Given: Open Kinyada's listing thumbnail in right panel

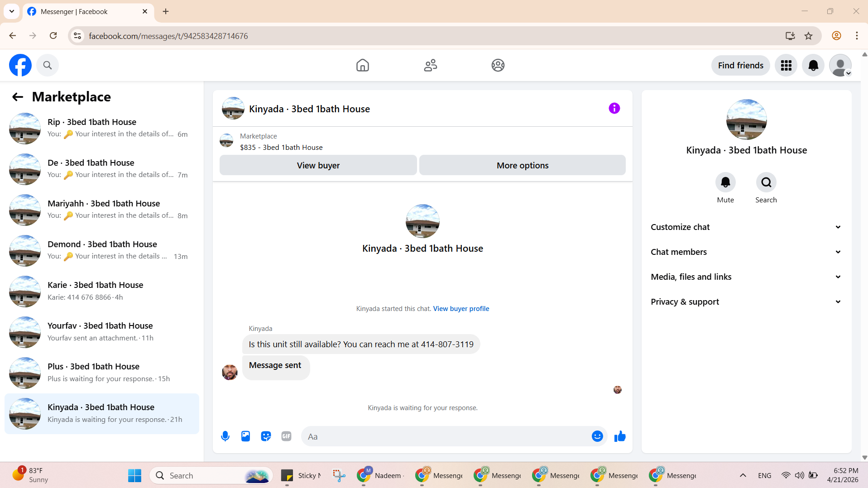Looking at the screenshot, I should click(747, 120).
